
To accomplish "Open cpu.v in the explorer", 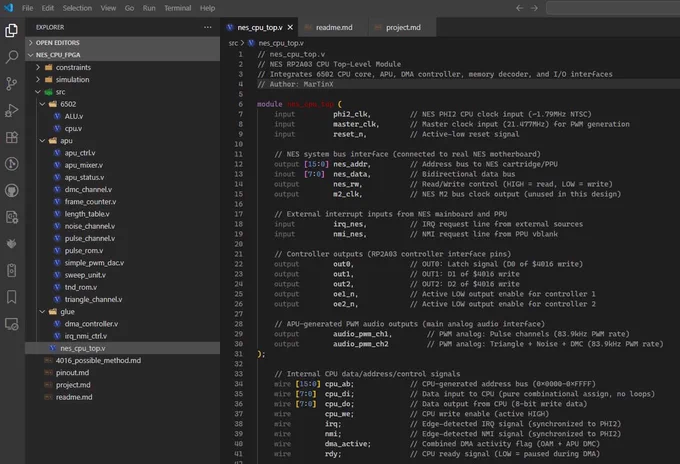I will [122, 128].
